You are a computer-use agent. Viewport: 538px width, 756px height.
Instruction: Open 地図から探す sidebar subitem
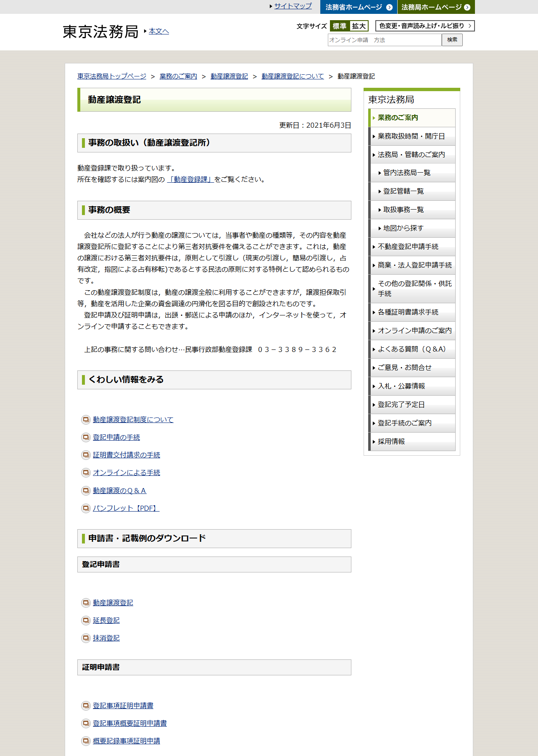tap(412, 228)
